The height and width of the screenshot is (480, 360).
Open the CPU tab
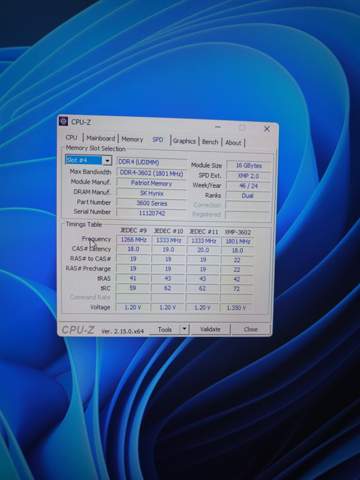71,137
